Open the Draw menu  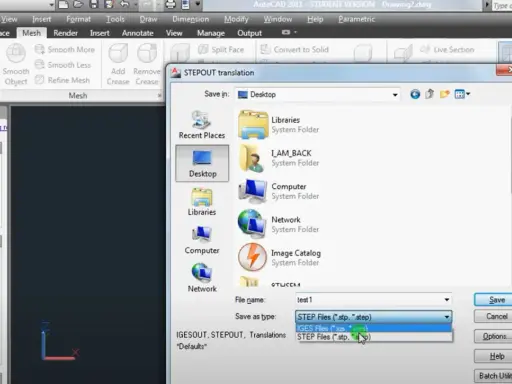(148, 19)
